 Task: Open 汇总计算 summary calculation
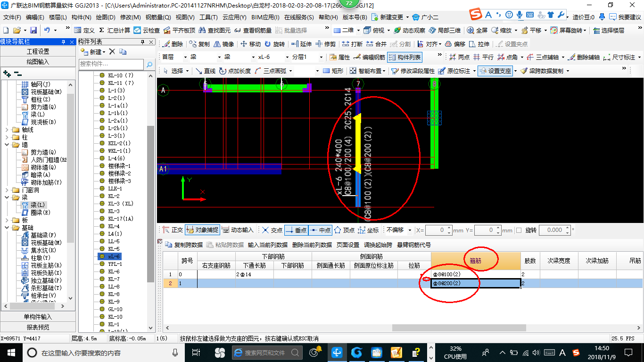point(115,30)
